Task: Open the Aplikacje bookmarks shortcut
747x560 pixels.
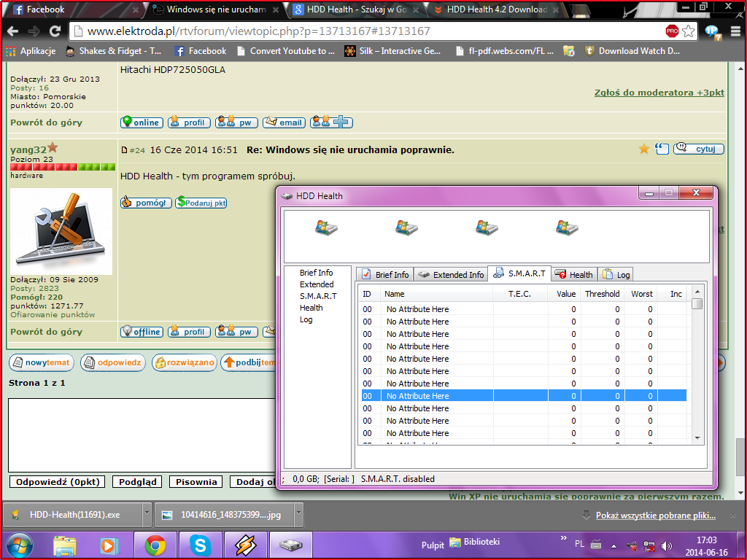Action: 31,51
